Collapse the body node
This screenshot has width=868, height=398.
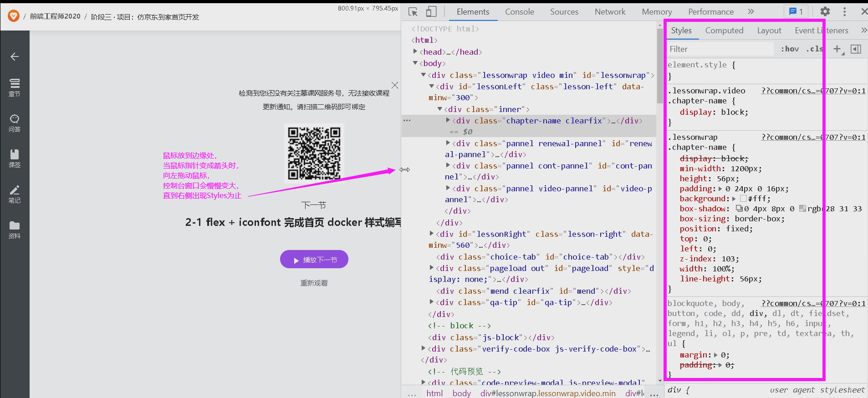coord(415,63)
